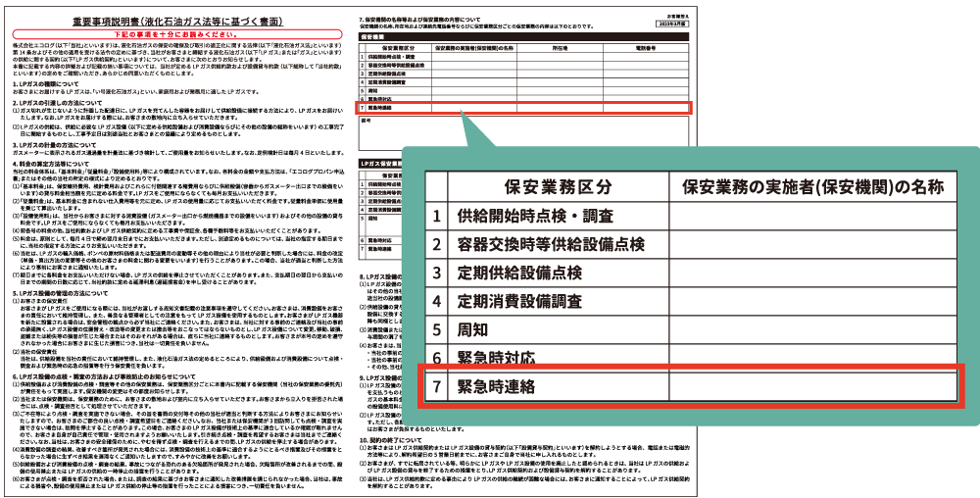Click subsection (1)お客さまの保安責任 under section 5
This screenshot has width=980, height=498.
40,299
